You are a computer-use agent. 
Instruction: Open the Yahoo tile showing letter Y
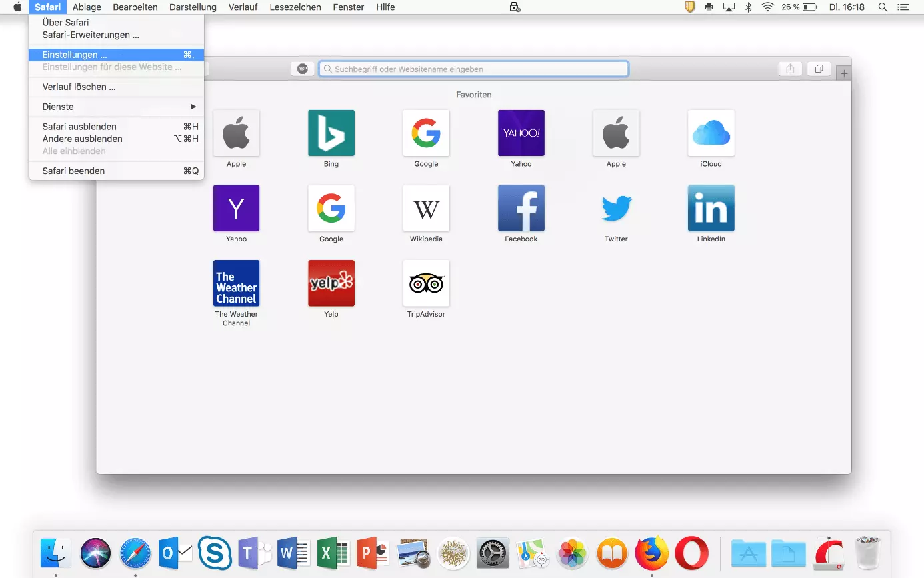(236, 208)
